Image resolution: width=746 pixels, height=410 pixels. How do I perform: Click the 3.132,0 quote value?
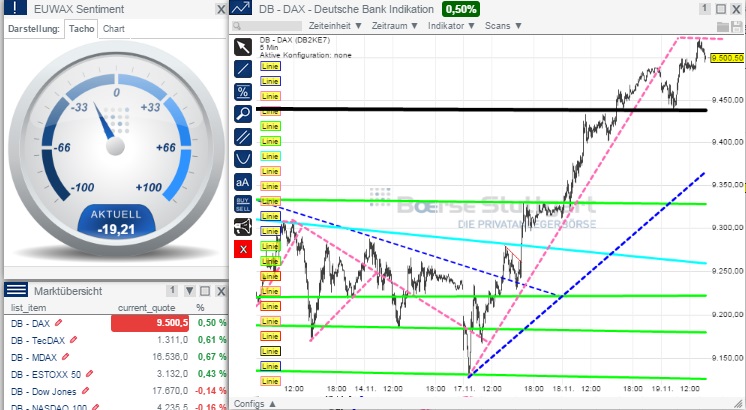click(173, 374)
